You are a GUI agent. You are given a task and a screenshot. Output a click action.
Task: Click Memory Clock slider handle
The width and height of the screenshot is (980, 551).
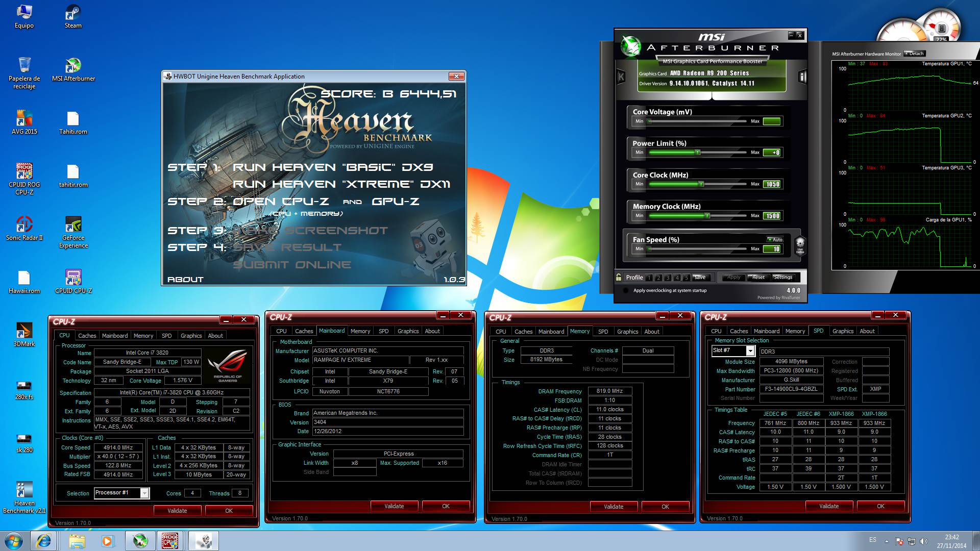pos(707,215)
